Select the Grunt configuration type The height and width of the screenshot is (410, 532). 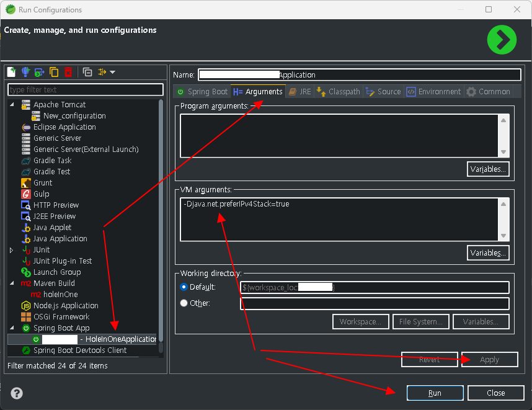[x=43, y=183]
